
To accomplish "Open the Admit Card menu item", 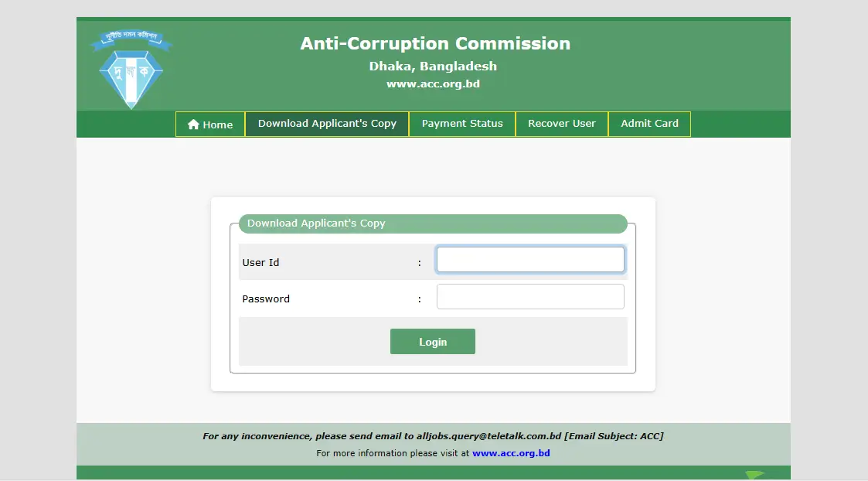I will point(649,124).
